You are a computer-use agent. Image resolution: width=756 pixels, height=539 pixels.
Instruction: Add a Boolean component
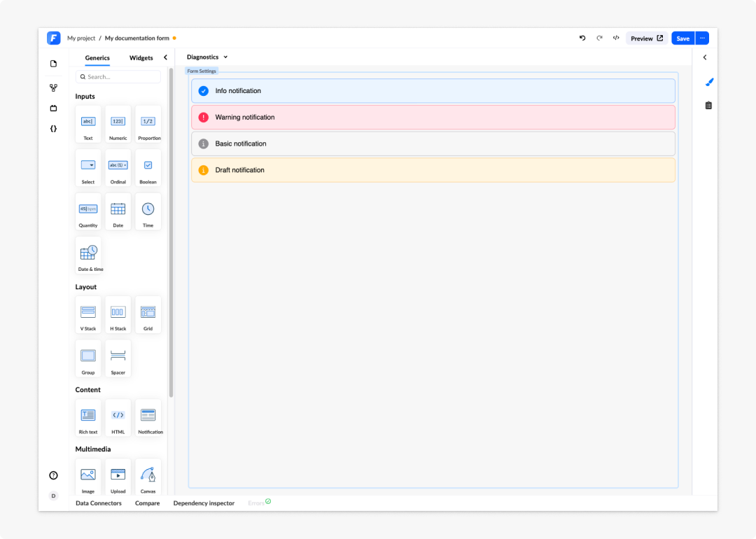[x=148, y=168]
